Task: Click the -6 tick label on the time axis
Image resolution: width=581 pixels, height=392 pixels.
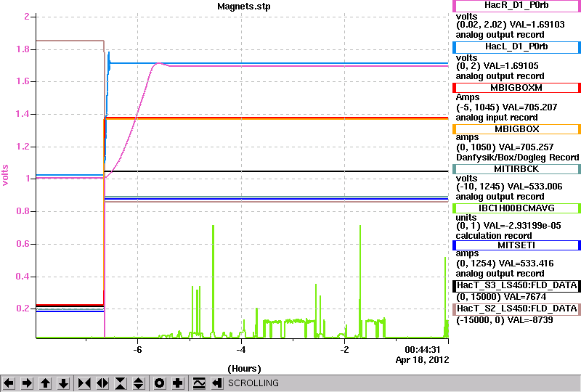Action: 137,350
